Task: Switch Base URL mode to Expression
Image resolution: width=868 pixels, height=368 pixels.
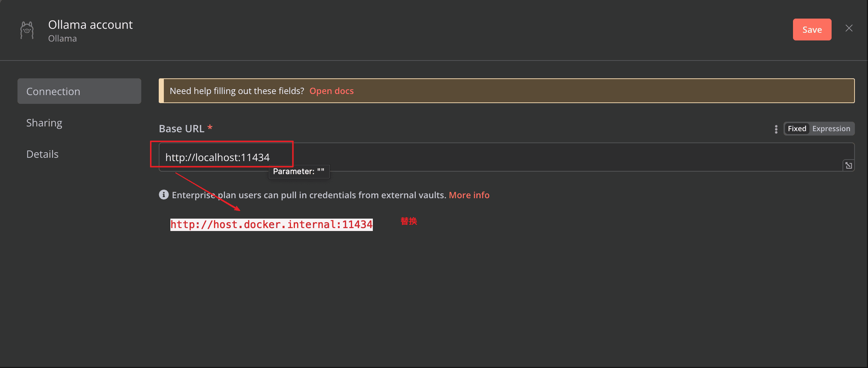Action: pos(831,129)
